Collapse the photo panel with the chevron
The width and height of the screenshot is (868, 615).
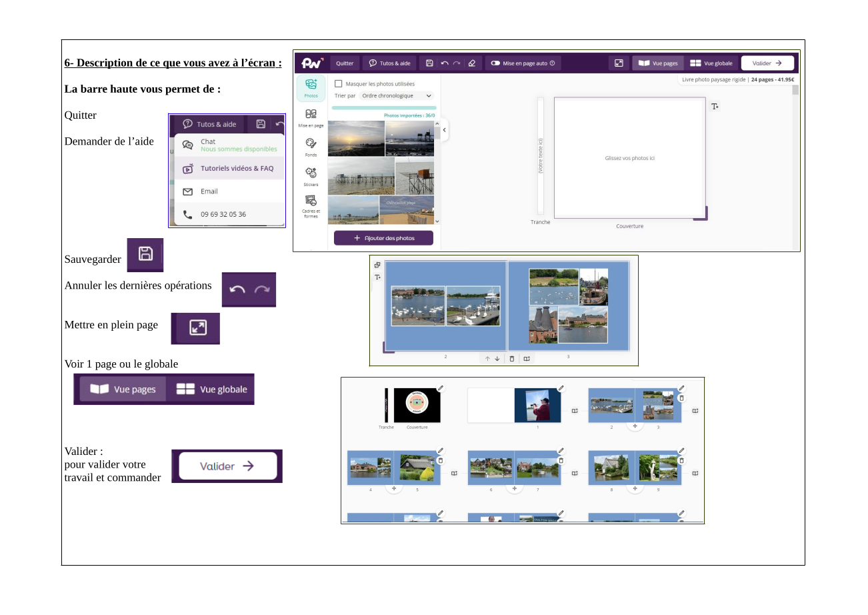444,130
